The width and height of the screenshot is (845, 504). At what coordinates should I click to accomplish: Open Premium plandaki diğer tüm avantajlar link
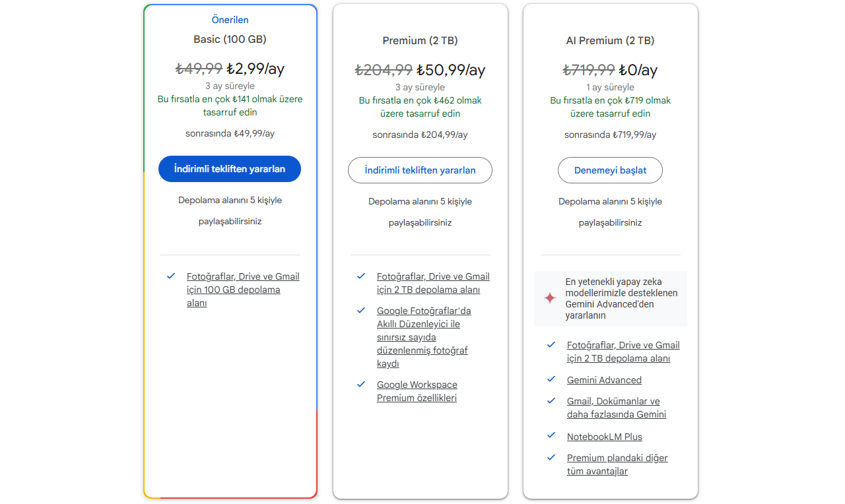pyautogui.click(x=617, y=464)
